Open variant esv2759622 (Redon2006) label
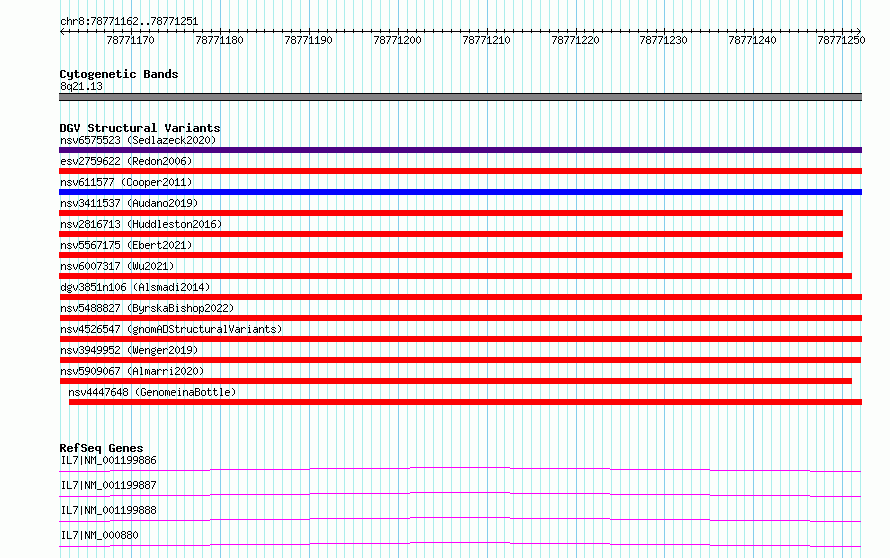Screen dimensions: 890x558 coord(126,161)
